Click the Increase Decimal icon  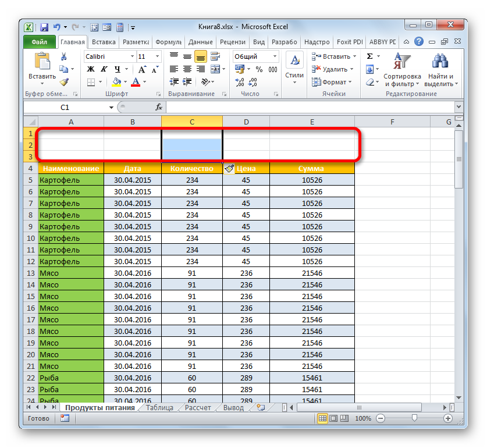[240, 82]
